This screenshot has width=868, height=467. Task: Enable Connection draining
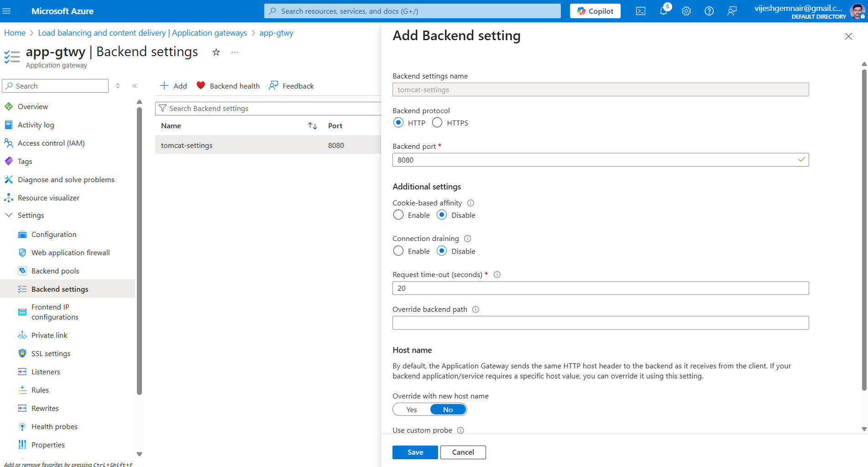point(398,251)
